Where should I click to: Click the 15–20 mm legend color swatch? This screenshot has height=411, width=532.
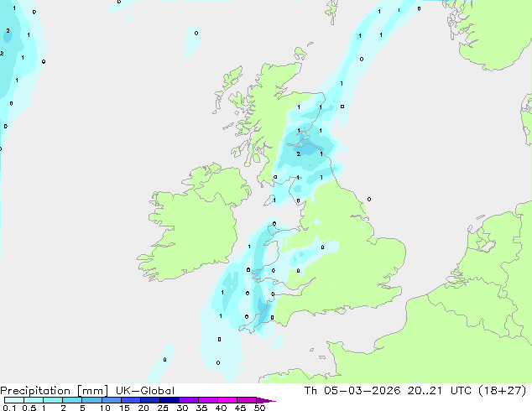coord(131,400)
